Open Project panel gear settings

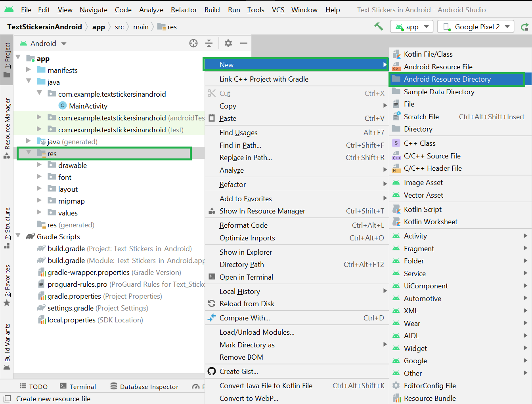point(228,43)
